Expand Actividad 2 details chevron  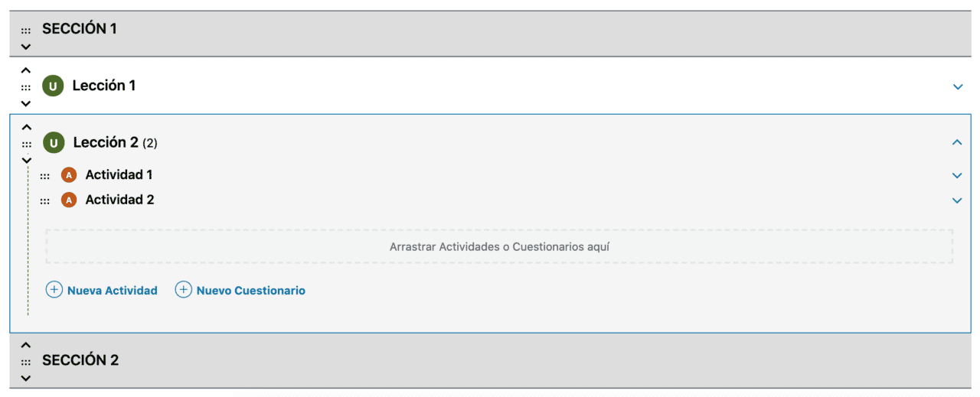click(x=956, y=200)
